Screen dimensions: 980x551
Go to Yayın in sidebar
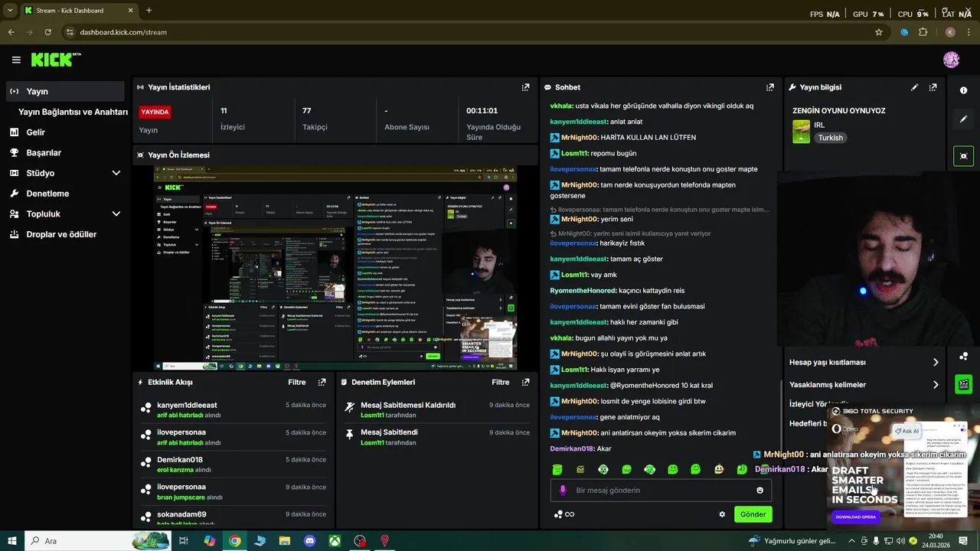point(64,91)
